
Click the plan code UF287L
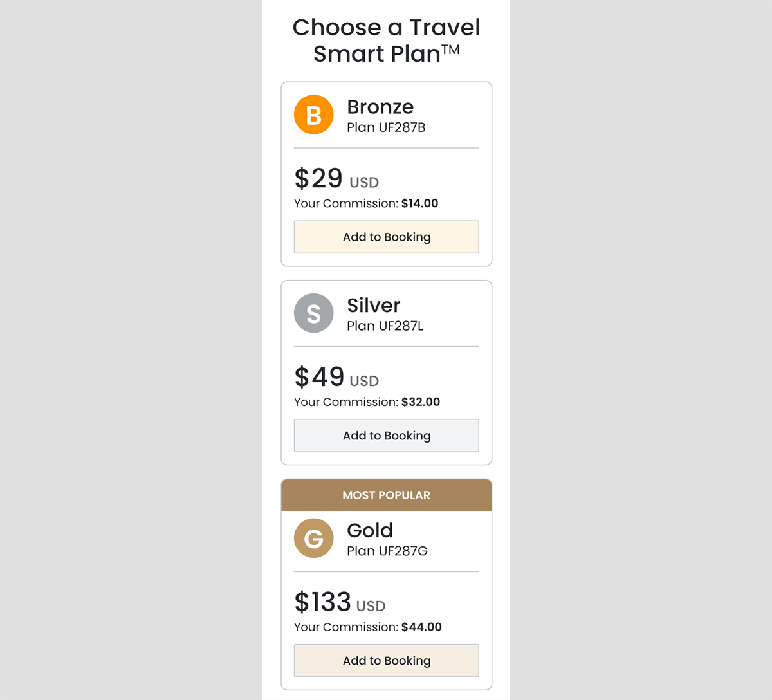click(385, 326)
